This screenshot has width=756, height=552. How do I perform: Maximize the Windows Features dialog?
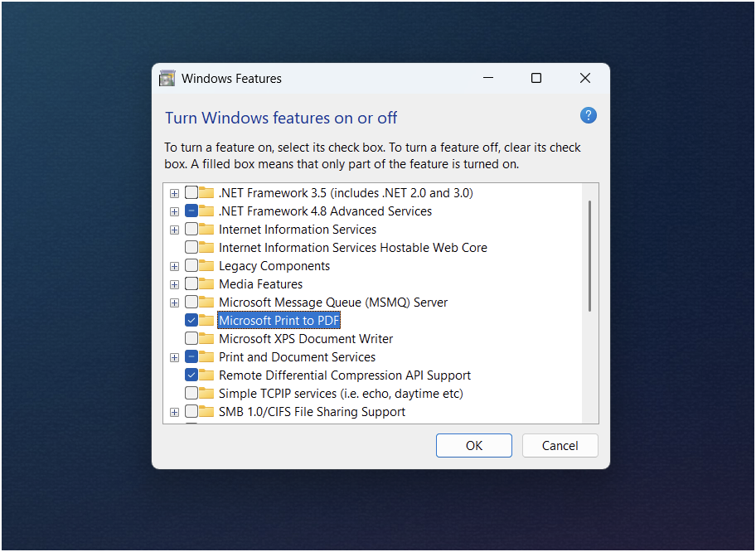tap(536, 78)
